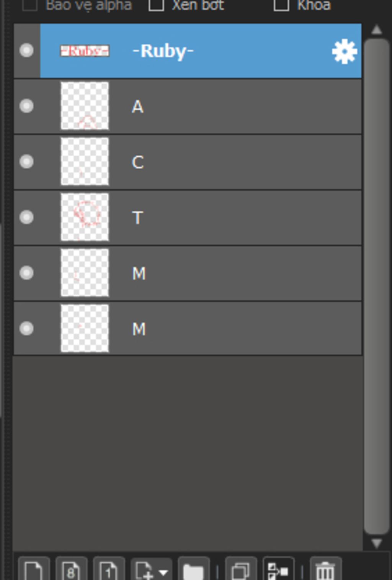This screenshot has height=580, width=392.
Task: Select layer C in the list
Action: click(188, 162)
